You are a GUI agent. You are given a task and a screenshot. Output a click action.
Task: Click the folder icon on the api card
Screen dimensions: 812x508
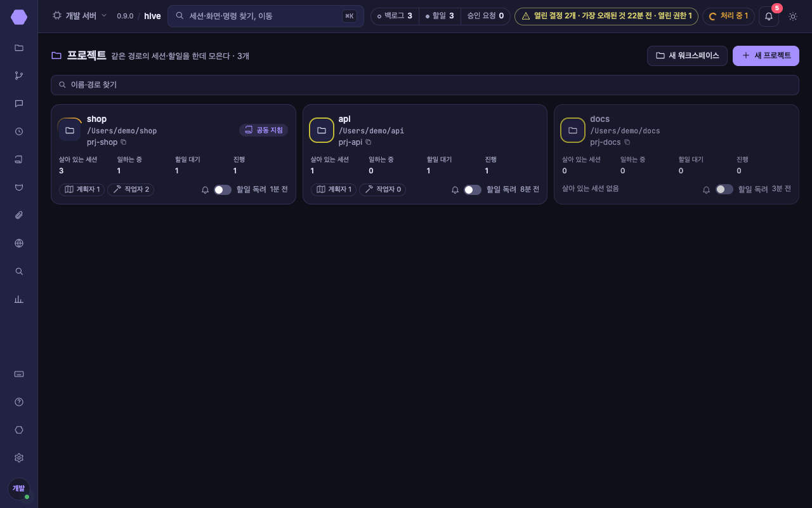pos(322,130)
